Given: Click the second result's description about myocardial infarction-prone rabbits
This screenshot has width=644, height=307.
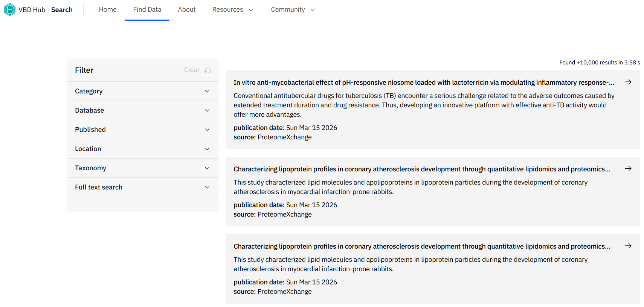Looking at the screenshot, I should (411, 187).
